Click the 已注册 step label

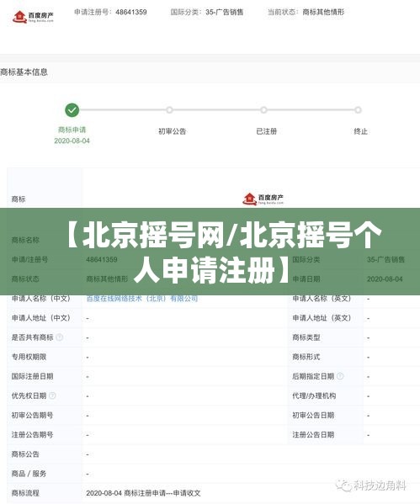coord(267,131)
